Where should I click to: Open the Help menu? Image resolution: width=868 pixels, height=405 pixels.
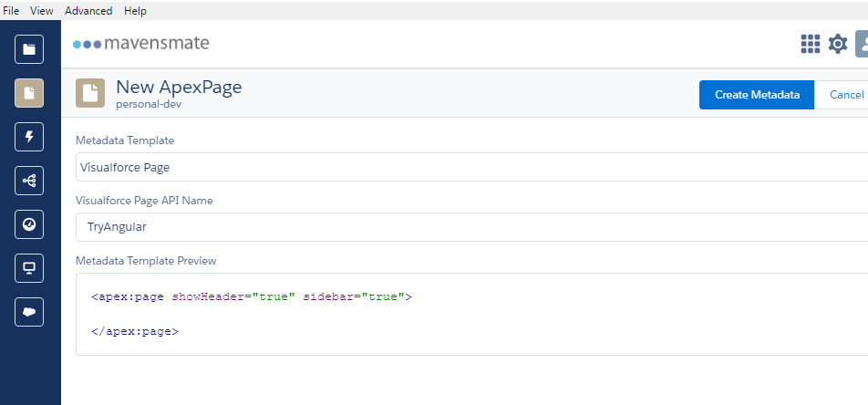[x=135, y=11]
